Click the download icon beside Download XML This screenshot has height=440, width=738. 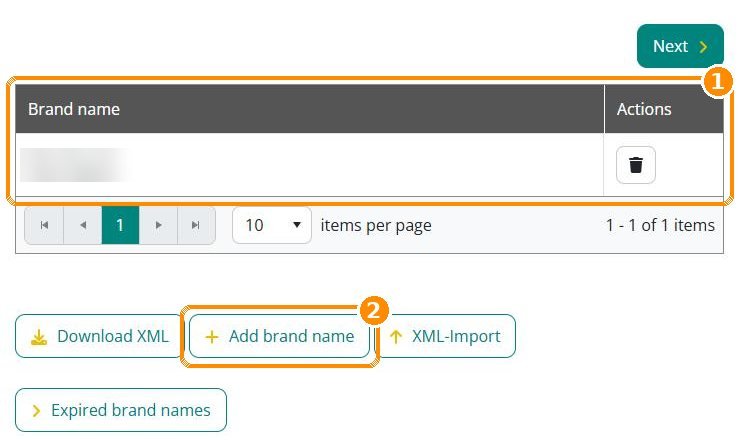[39, 337]
